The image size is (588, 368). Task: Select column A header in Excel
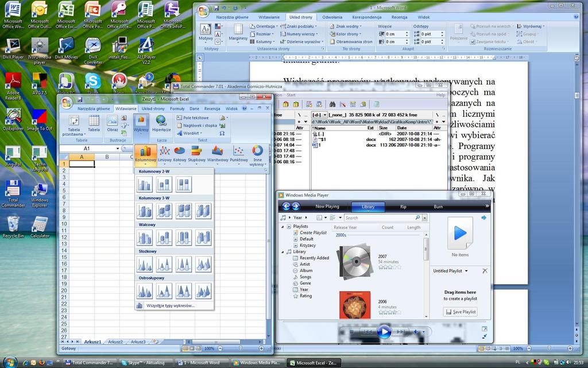82,157
